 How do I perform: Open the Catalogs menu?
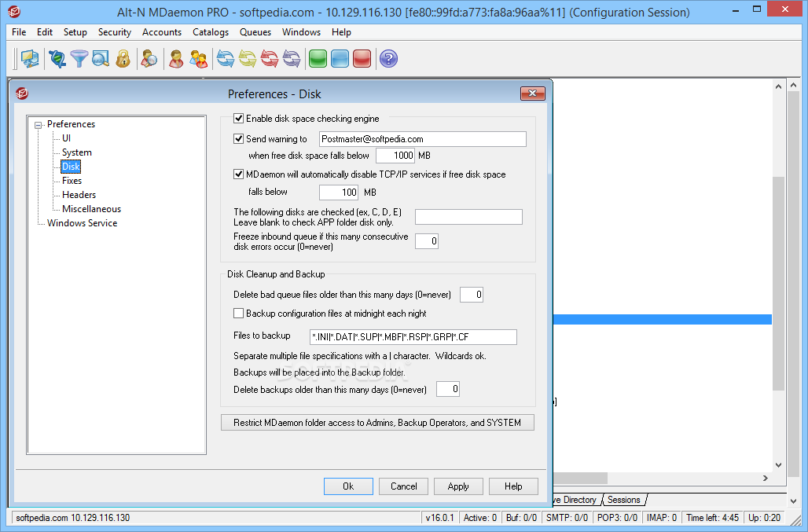click(211, 32)
